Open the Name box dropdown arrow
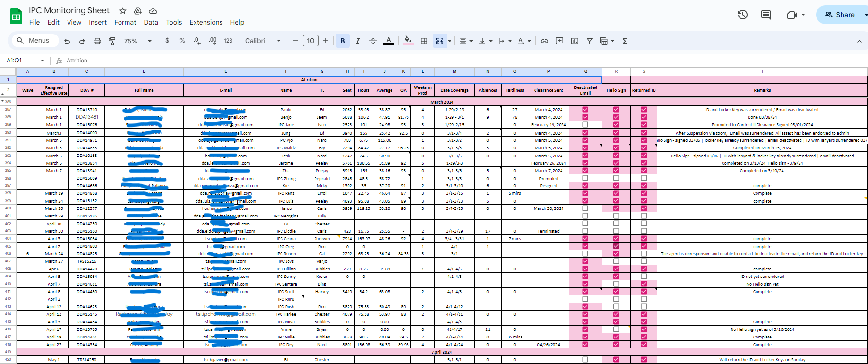 [x=43, y=61]
